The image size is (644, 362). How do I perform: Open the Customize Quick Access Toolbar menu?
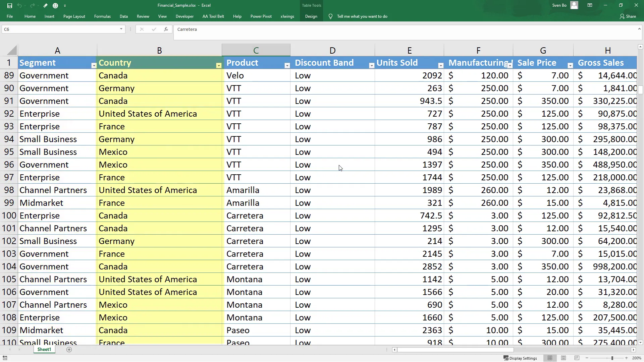click(x=65, y=5)
